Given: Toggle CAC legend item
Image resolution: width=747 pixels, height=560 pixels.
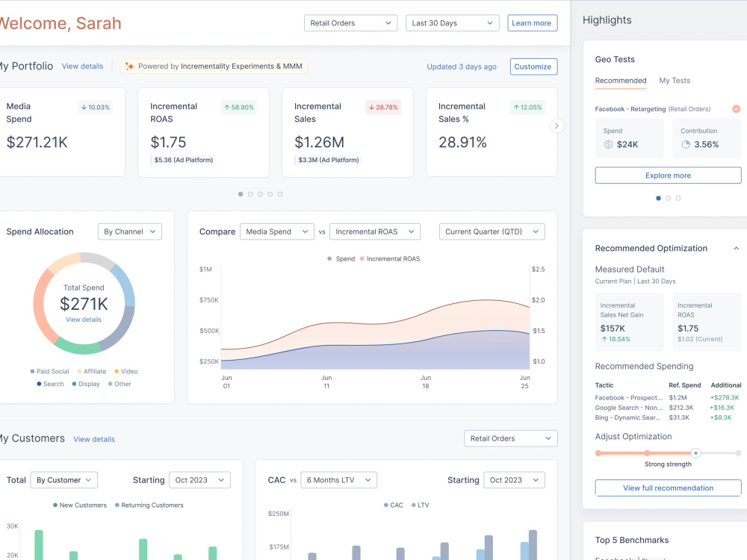Looking at the screenshot, I should 394,505.
